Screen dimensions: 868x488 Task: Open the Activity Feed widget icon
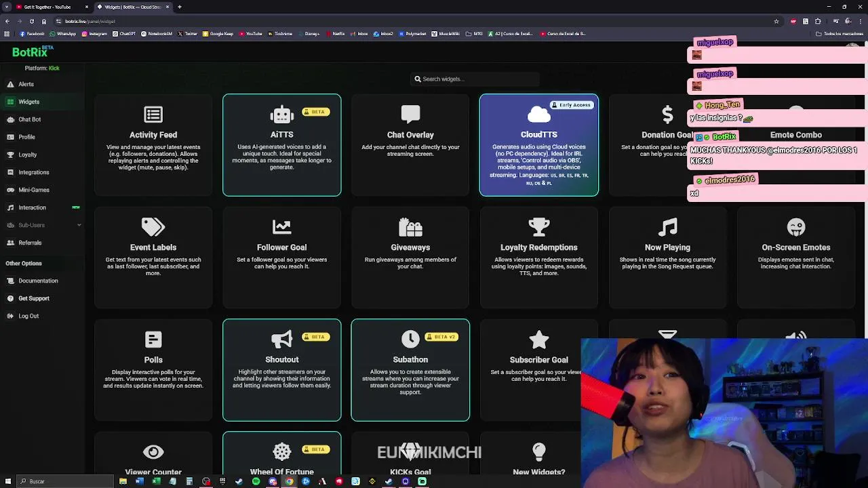pyautogui.click(x=153, y=115)
